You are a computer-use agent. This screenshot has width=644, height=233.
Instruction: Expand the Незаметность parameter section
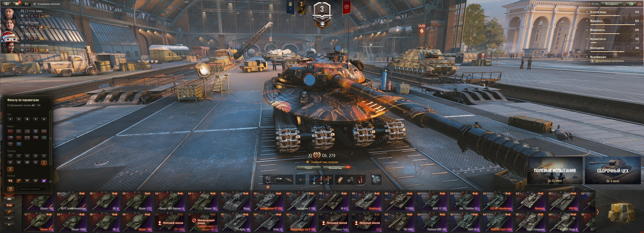598,39
